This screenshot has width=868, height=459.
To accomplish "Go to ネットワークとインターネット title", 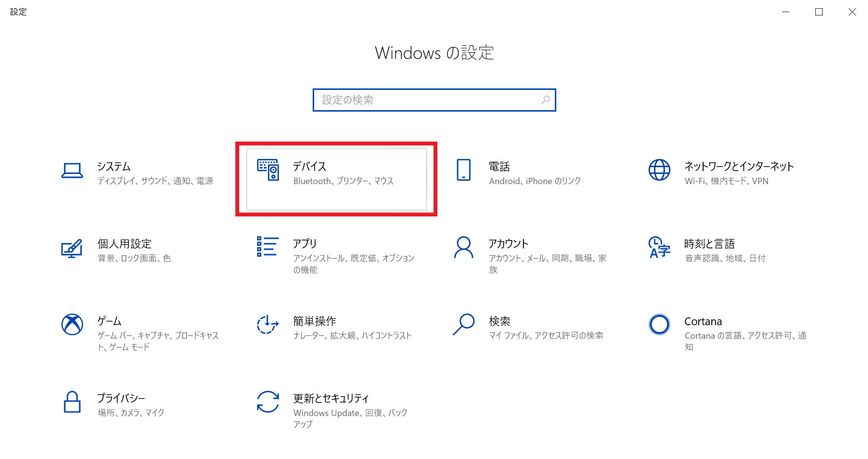I will point(739,167).
